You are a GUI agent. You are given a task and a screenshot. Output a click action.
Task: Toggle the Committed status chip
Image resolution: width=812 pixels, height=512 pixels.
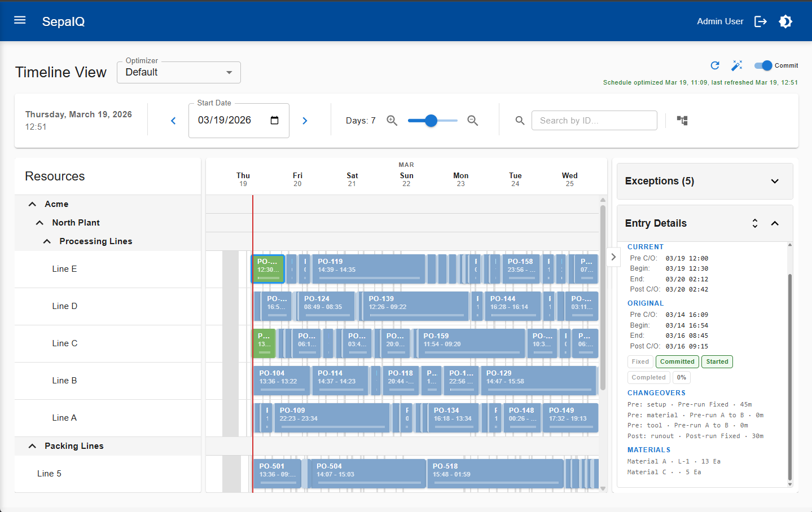tap(677, 362)
